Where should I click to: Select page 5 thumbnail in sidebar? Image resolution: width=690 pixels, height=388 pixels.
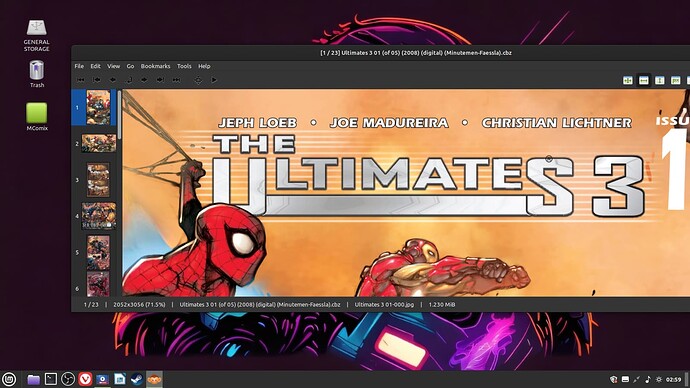[x=98, y=253]
